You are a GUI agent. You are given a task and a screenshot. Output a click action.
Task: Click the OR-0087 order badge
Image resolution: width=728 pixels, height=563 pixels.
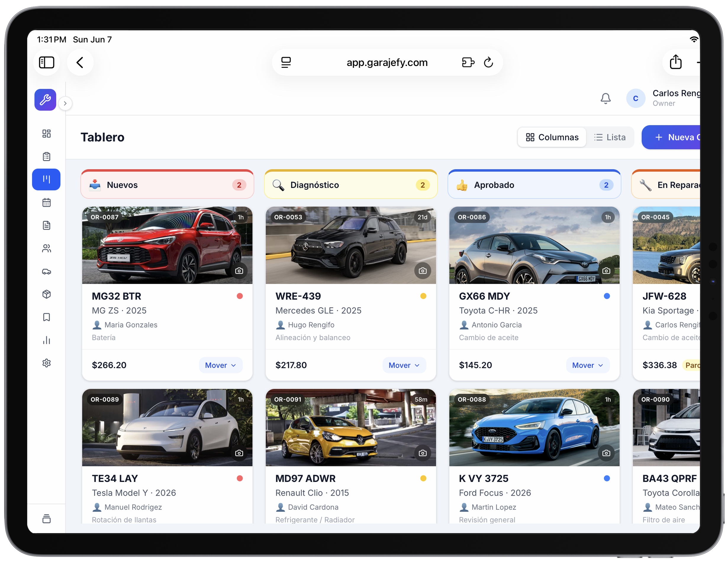click(105, 217)
